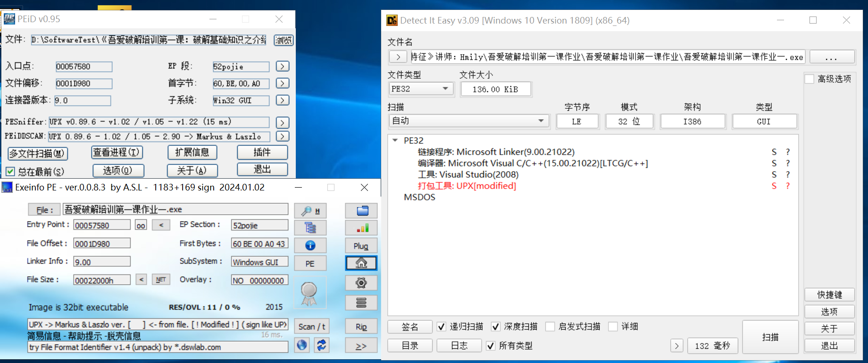Screen dimensions: 868x363
Task: Click the arrow button next to PEiD 首字节 field
Action: click(x=282, y=83)
